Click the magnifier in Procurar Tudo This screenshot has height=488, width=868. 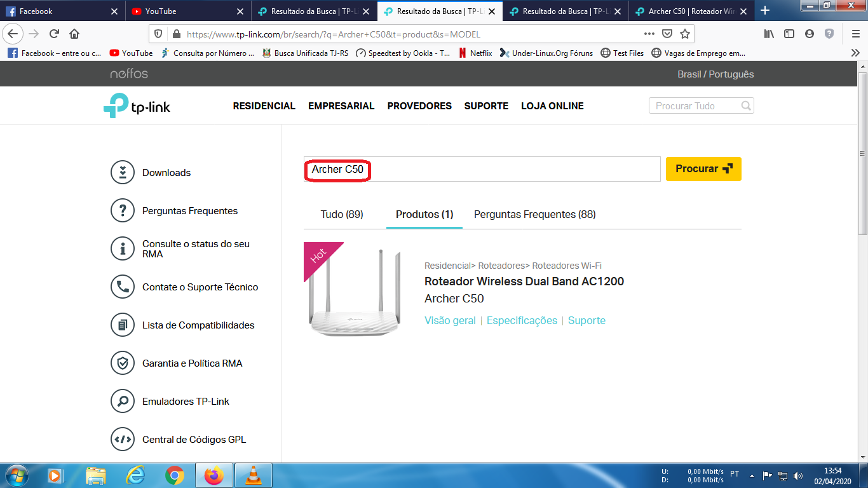tap(746, 106)
